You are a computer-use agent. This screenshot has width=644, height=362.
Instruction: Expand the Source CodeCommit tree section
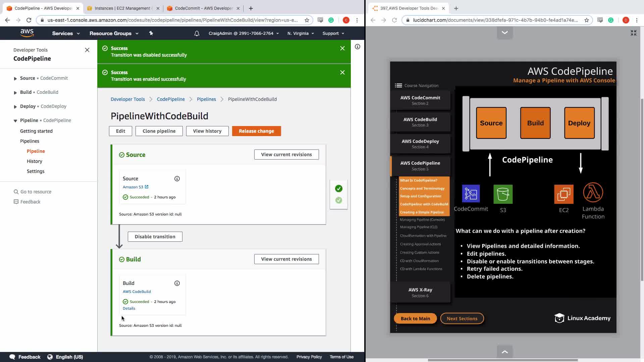click(x=15, y=78)
